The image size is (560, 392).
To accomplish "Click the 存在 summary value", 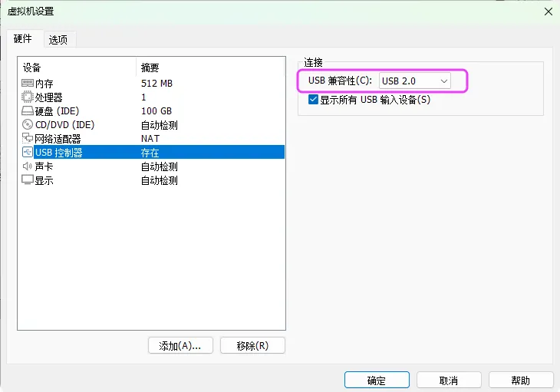I will 150,153.
